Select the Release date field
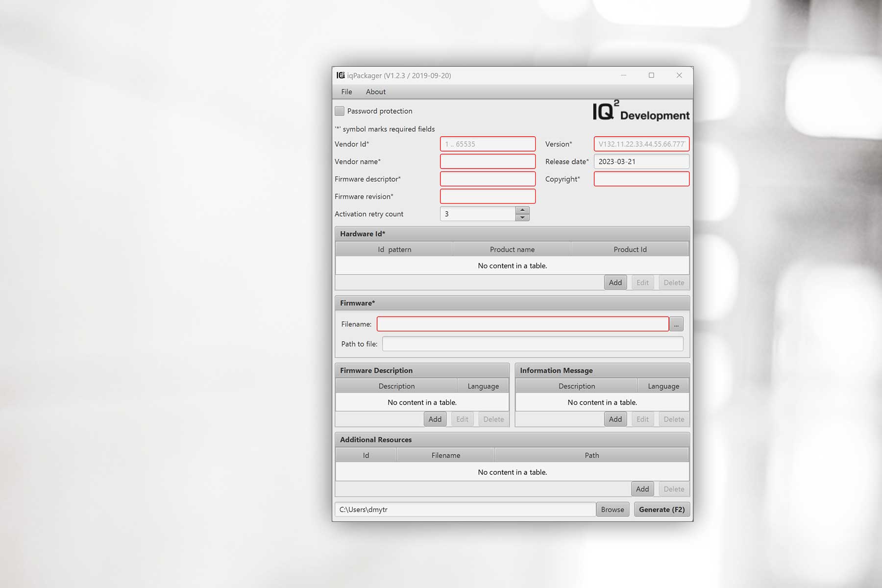This screenshot has width=882, height=588. point(641,162)
